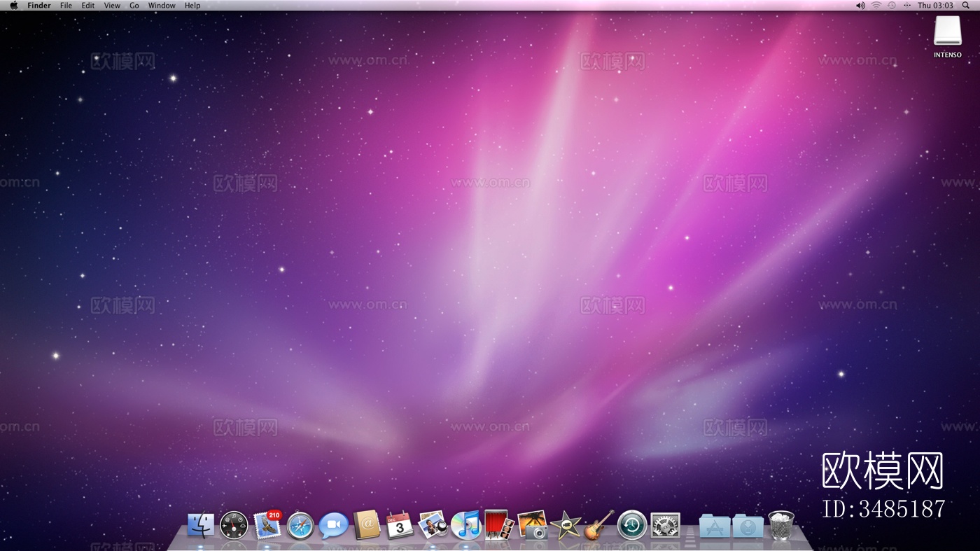The height and width of the screenshot is (551, 980).
Task: Open the Wi-Fi status menu
Action: click(876, 6)
